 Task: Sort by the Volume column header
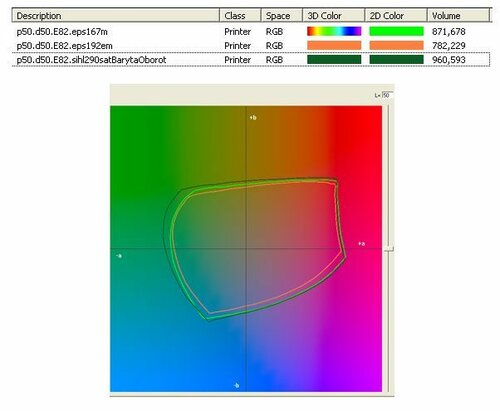pyautogui.click(x=458, y=16)
